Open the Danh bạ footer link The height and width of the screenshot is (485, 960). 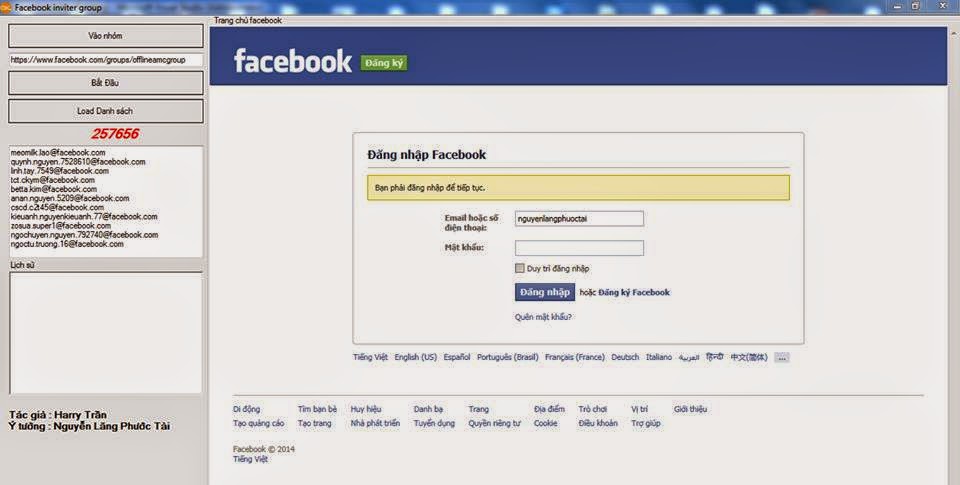click(x=429, y=409)
